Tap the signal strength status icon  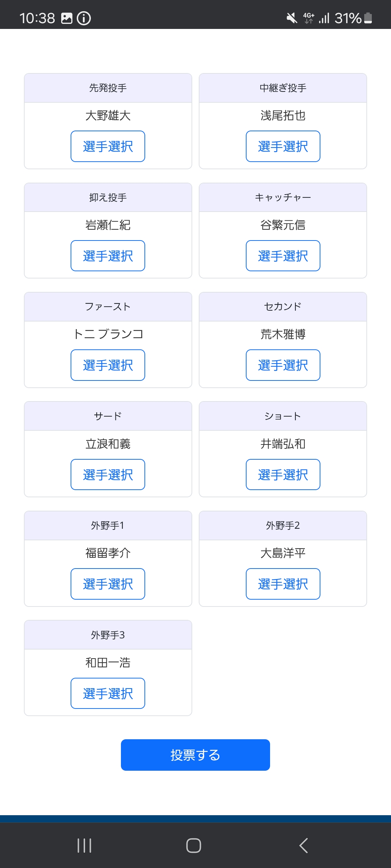pyautogui.click(x=324, y=18)
